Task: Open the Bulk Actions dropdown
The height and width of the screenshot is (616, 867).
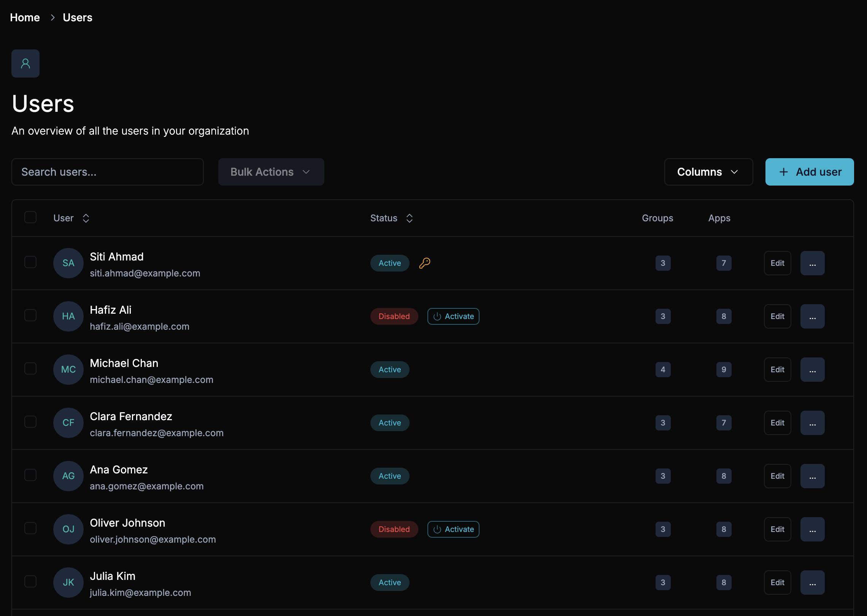Action: (271, 172)
